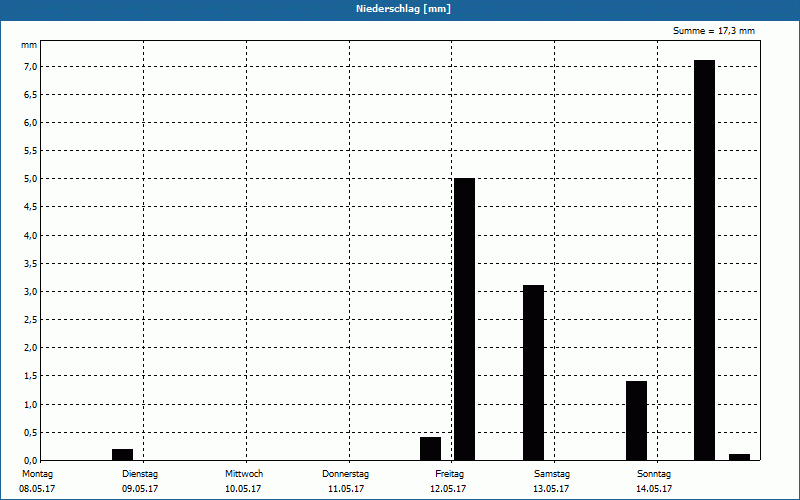Click the 0,5 y-axis label
Viewport: 800px width, 500px height.
(x=31, y=432)
